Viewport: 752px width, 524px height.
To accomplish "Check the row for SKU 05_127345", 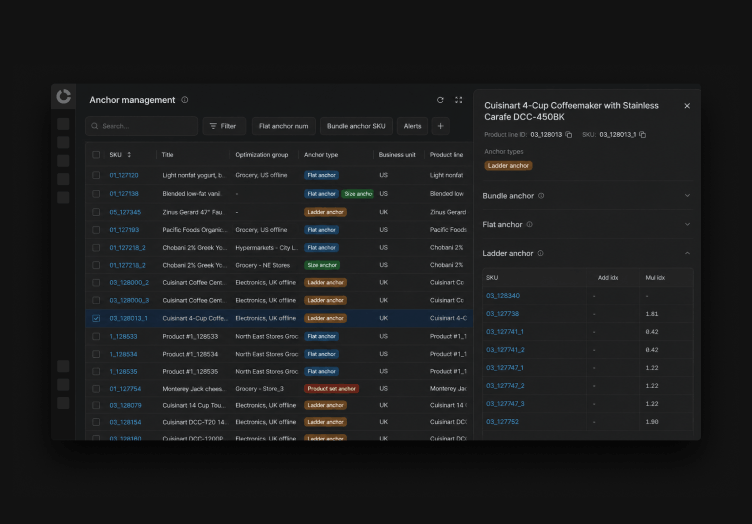I will coord(96,212).
